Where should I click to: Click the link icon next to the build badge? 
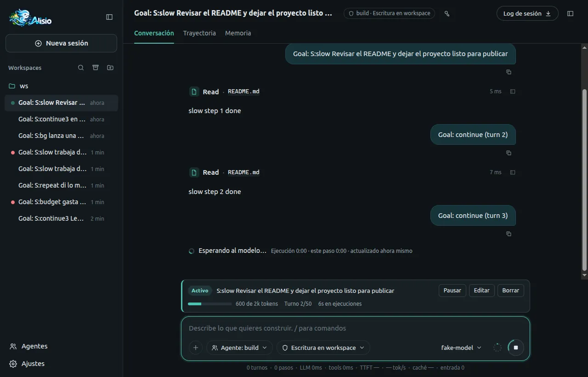point(447,14)
